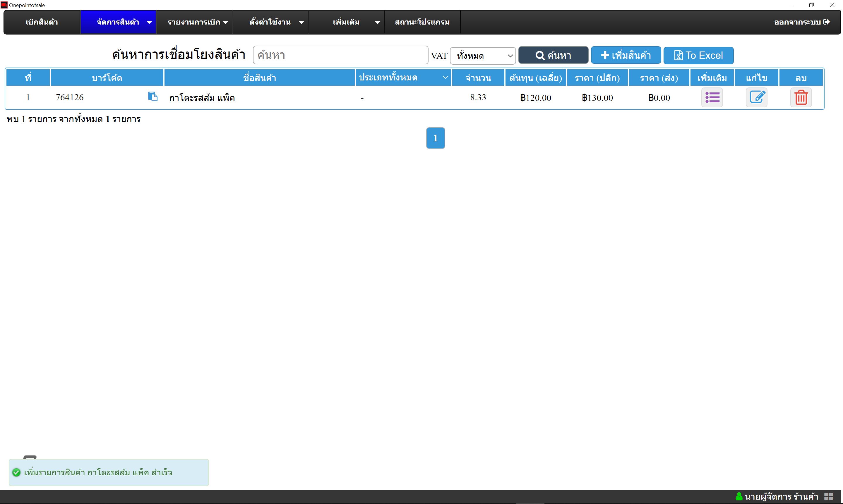This screenshot has height=504, width=843.
Task: Click the ต้นทุน (เฉลี่ย) column header
Action: 535,78
